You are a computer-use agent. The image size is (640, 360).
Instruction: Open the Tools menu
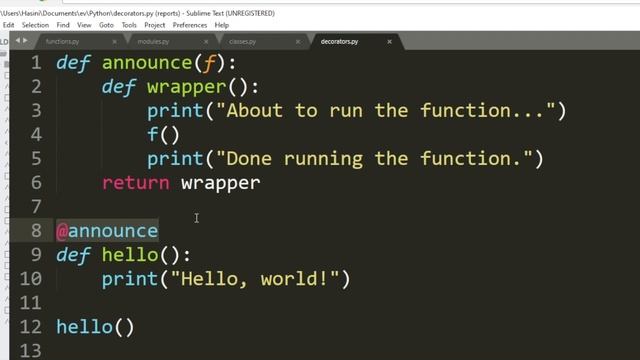tap(129, 25)
